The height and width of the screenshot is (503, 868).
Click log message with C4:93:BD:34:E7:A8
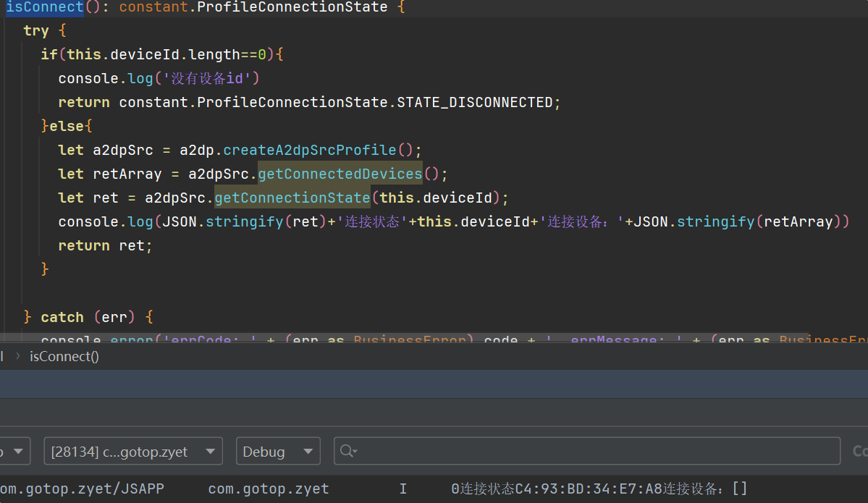[599, 489]
